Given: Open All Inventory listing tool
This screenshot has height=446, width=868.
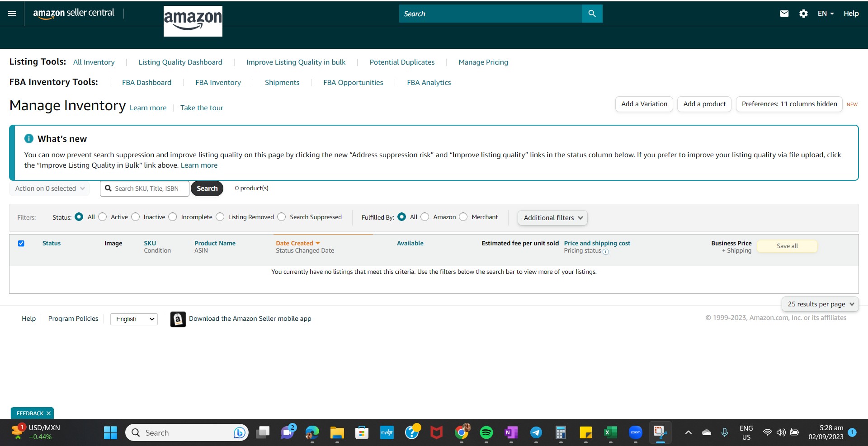Looking at the screenshot, I should tap(94, 62).
